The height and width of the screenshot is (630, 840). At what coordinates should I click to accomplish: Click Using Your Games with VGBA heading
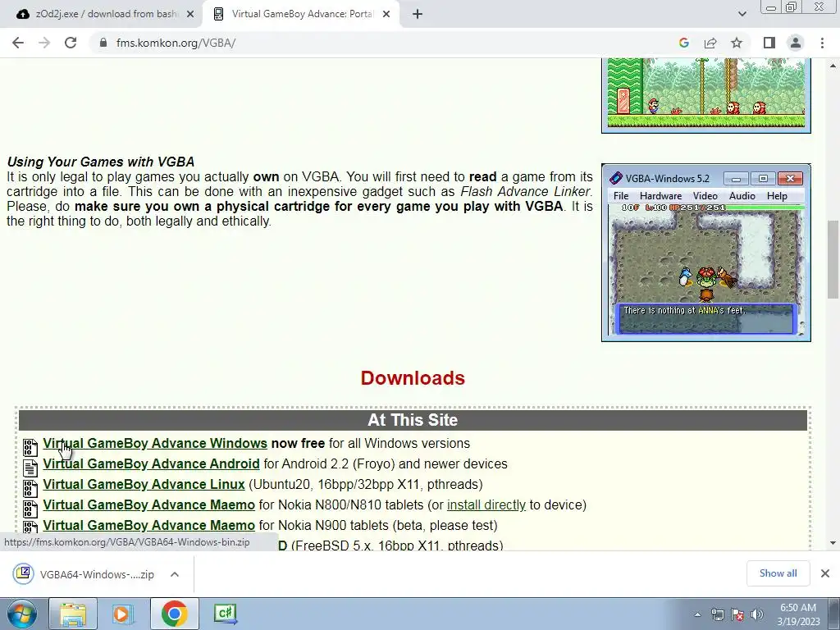(101, 162)
